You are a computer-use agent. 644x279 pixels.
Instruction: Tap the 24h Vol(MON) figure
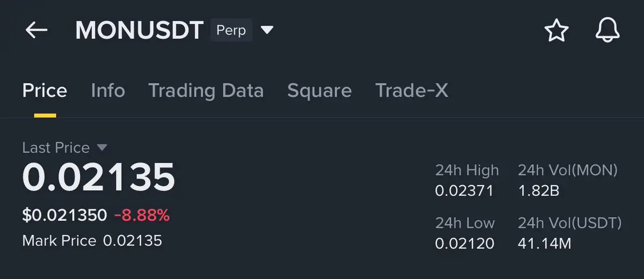pyautogui.click(x=538, y=190)
